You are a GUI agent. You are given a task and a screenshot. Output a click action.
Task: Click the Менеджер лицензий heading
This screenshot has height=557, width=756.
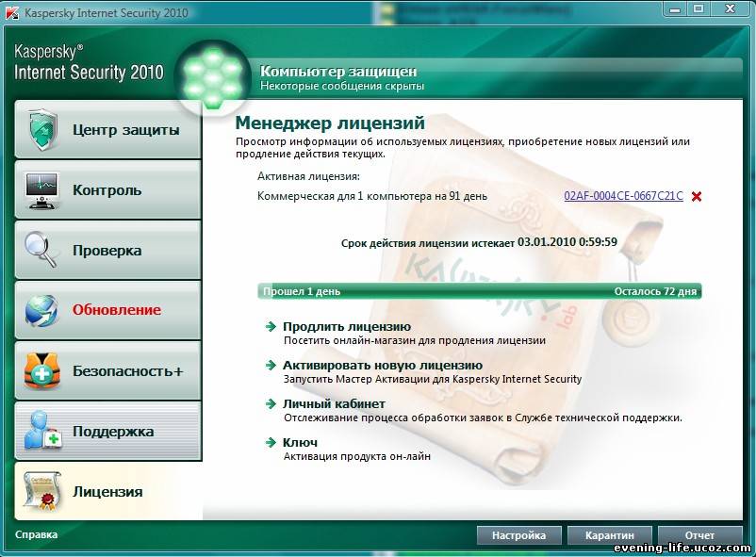coord(330,123)
